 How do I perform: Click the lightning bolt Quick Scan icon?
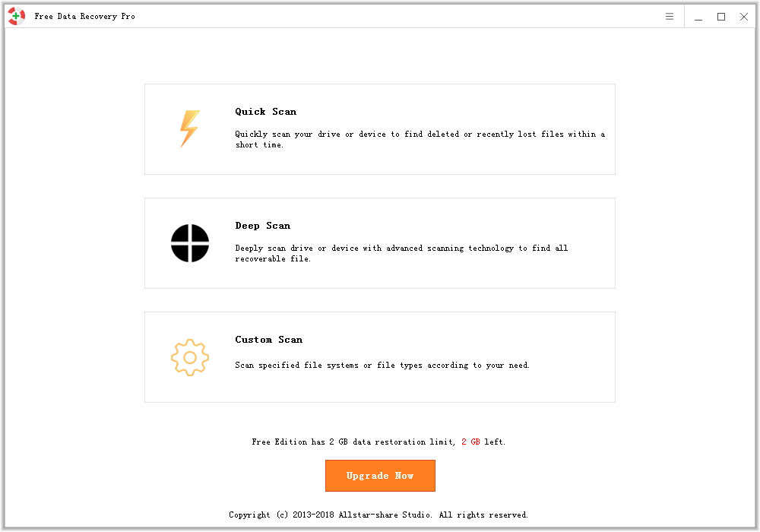pyautogui.click(x=189, y=128)
